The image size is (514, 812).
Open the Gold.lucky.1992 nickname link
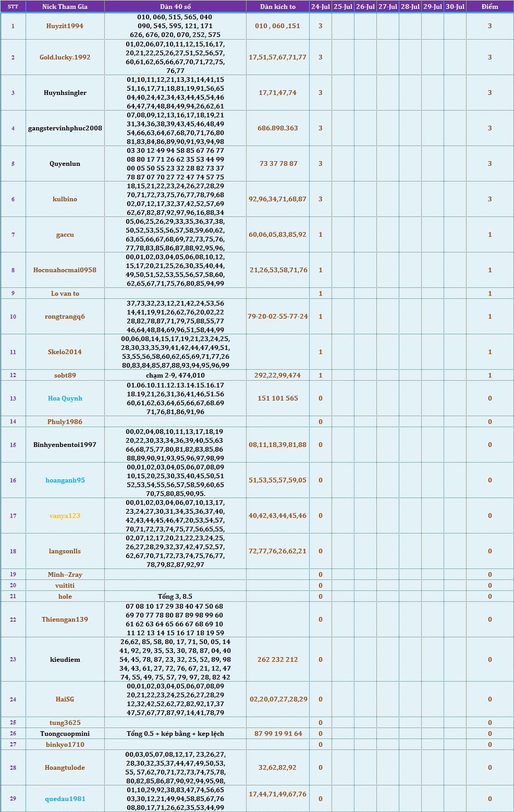point(65,57)
